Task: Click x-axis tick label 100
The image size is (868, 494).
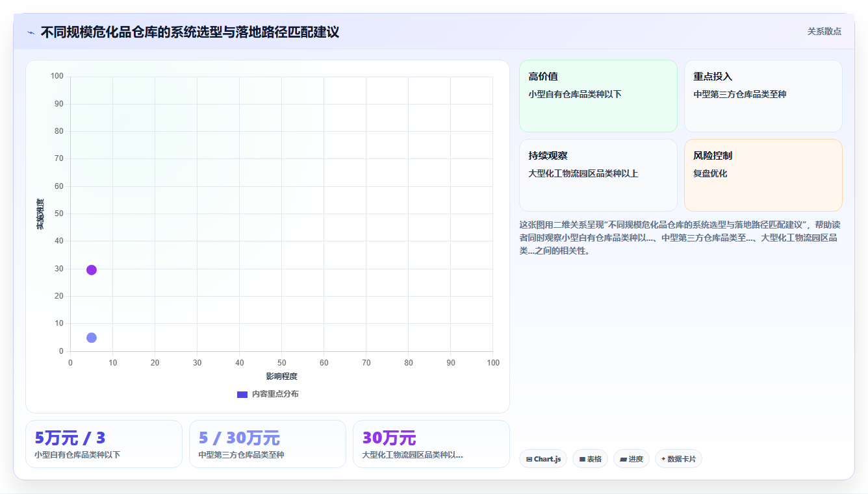Action: (x=493, y=363)
